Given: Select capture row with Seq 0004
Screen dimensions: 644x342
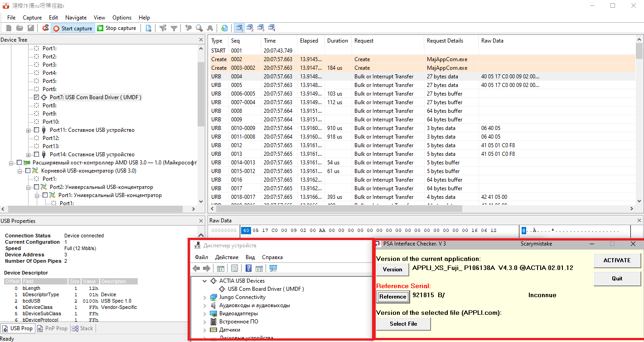Looking at the screenshot, I should click(x=422, y=77).
